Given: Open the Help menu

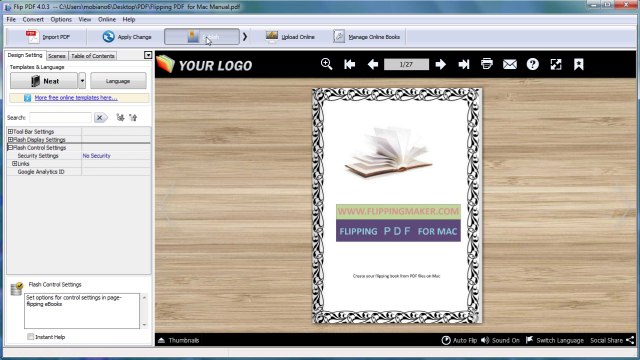Looking at the screenshot, I should (129, 19).
